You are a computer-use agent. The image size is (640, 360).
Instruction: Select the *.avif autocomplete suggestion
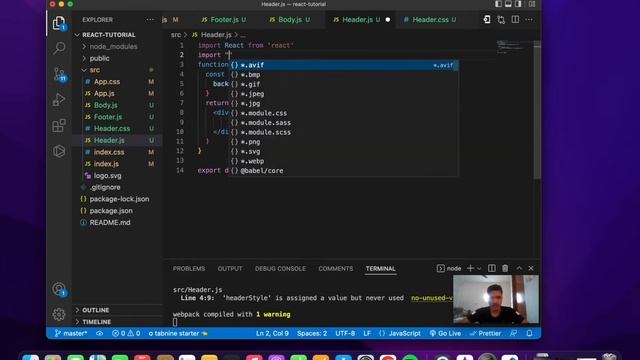[343, 65]
